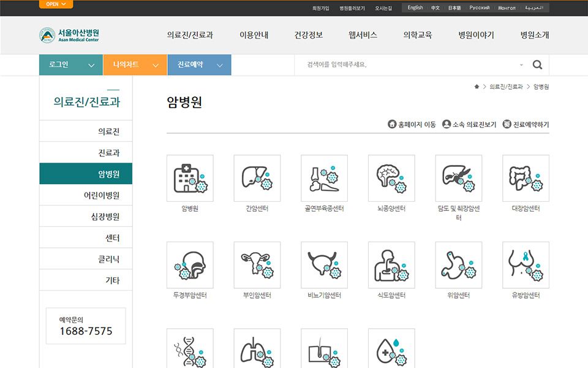Toggle the orange OPEN expander tab
This screenshot has width=588, height=368.
pos(56,4)
